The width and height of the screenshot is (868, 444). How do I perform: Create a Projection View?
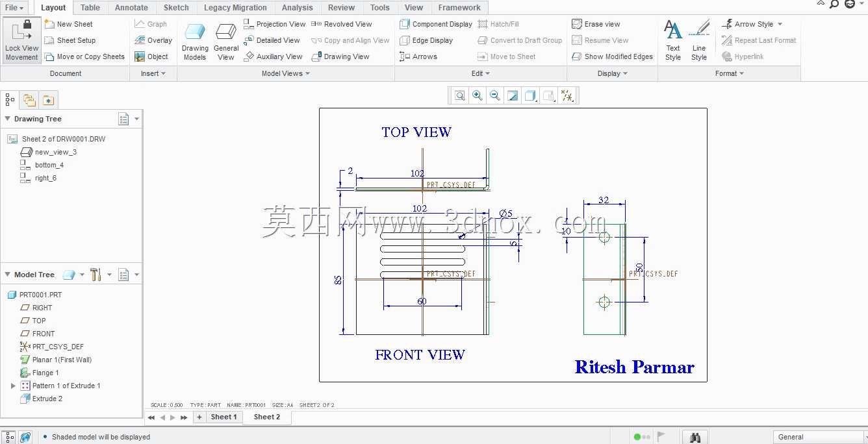tap(275, 24)
